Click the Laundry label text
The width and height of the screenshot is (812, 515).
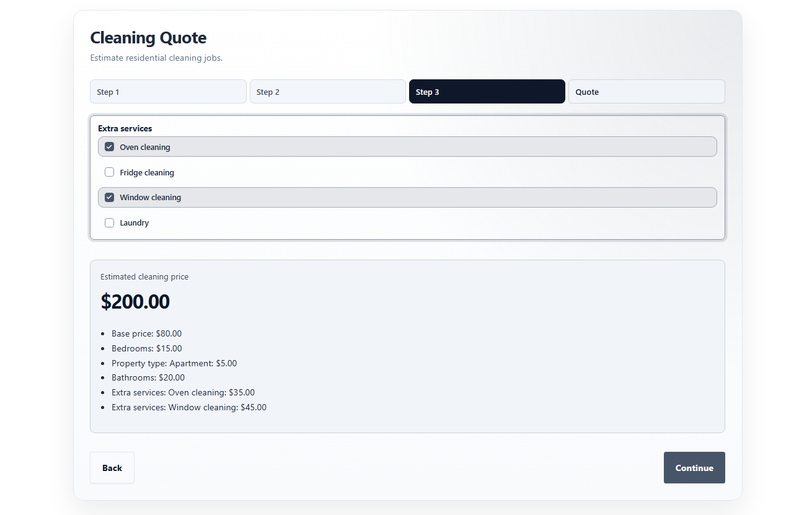click(x=135, y=223)
